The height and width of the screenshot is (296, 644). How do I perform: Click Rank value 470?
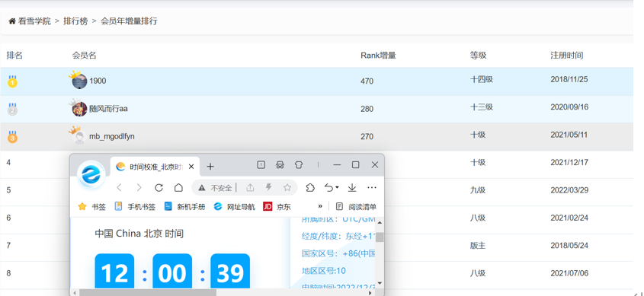coord(367,81)
